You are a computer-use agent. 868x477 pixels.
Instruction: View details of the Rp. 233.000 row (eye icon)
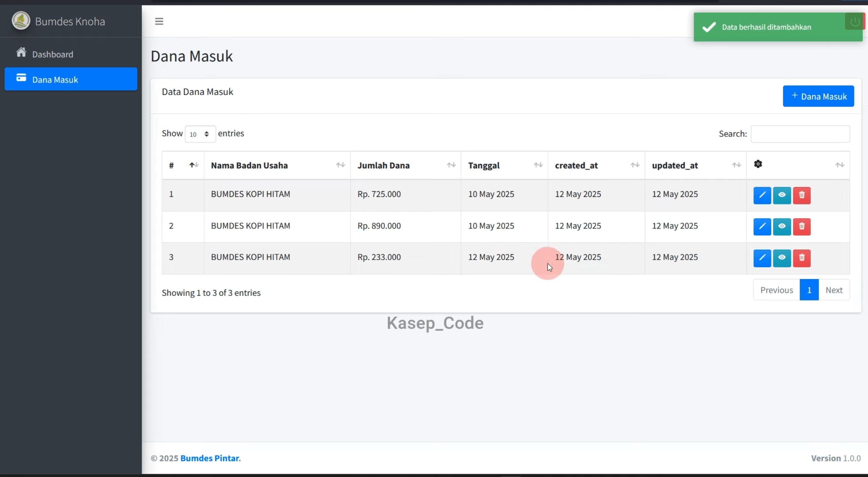[782, 258]
